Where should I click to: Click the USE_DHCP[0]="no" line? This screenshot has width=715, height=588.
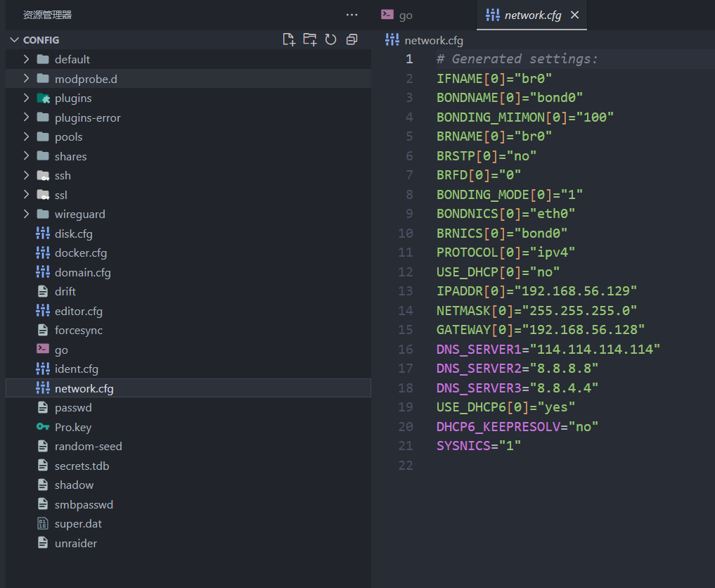pos(498,272)
